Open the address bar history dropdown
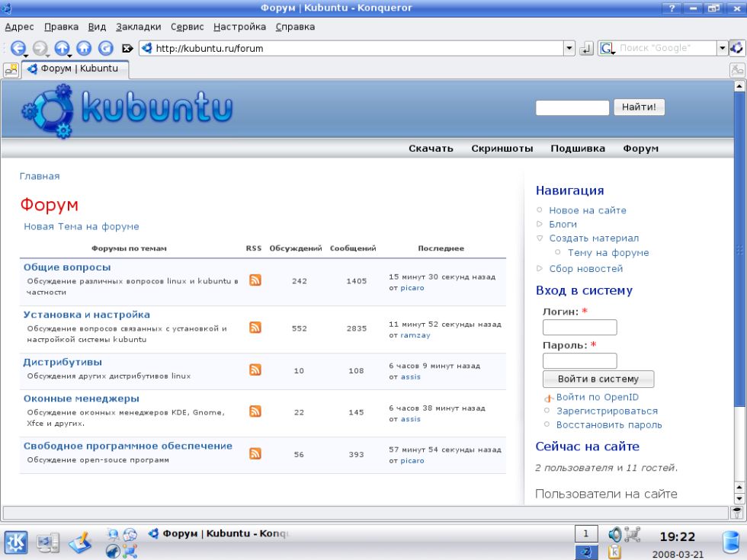747x560 pixels. coord(569,48)
